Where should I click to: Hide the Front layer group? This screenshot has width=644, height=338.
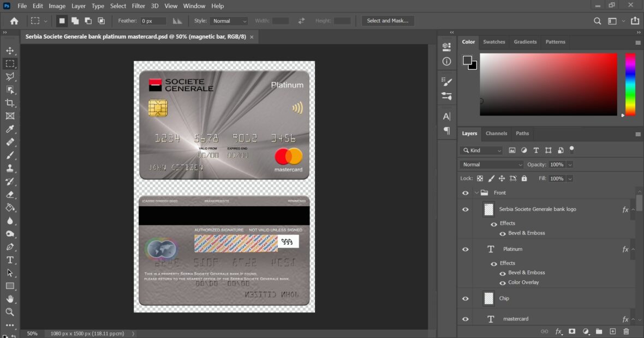click(466, 192)
